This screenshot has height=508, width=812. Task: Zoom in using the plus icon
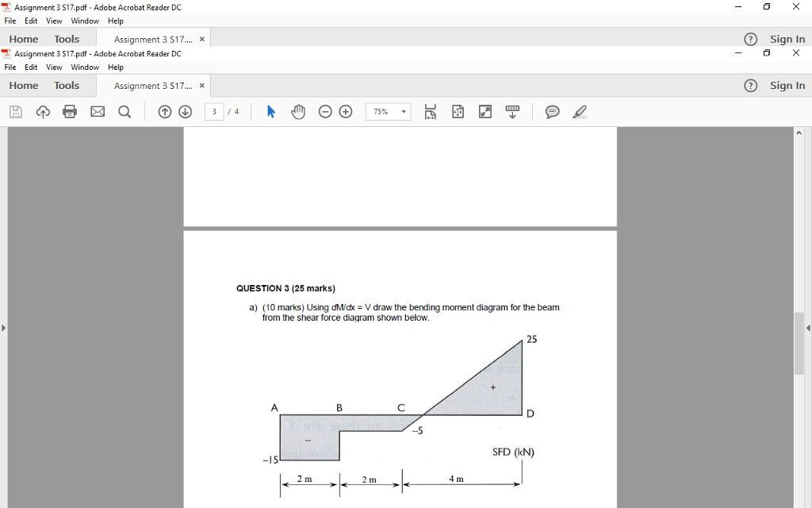[346, 111]
